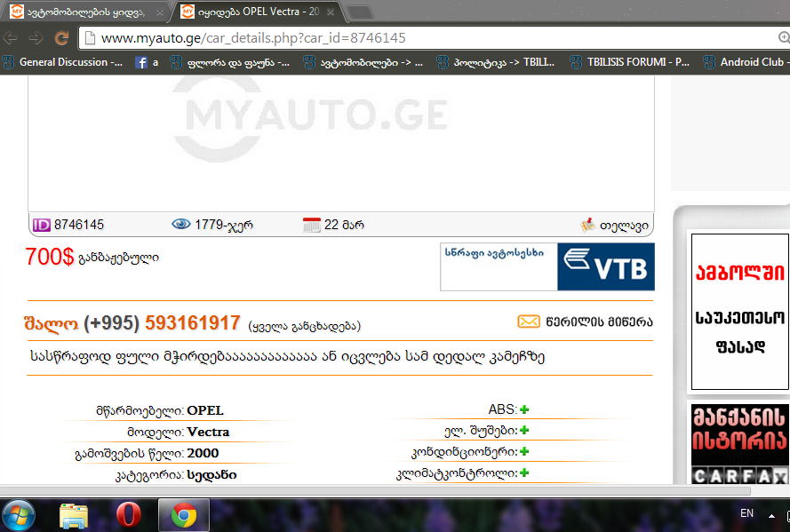The image size is (790, 532).
Task: Open the ყველა განცხადება link
Action: (304, 326)
